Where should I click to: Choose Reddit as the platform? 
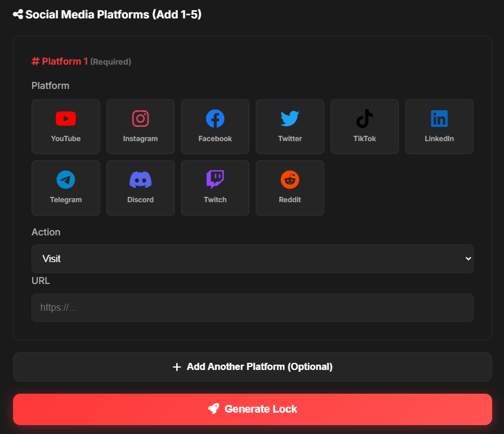289,188
